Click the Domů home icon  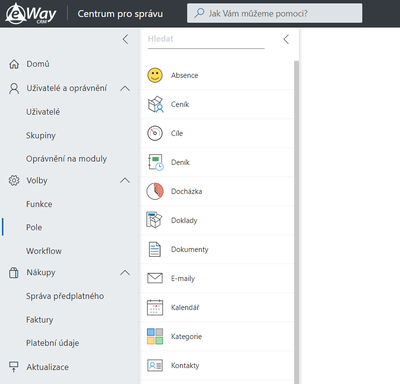(x=14, y=64)
